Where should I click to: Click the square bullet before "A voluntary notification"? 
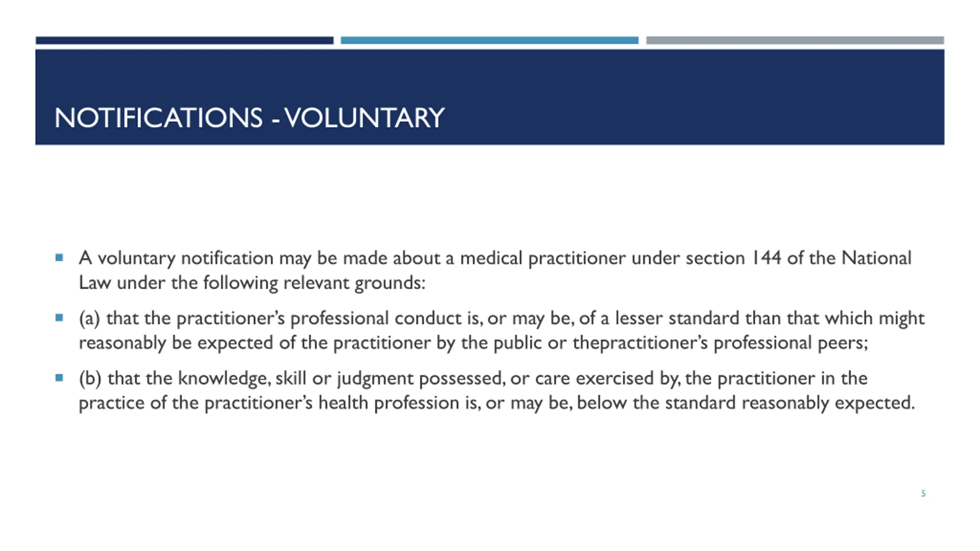(59, 258)
